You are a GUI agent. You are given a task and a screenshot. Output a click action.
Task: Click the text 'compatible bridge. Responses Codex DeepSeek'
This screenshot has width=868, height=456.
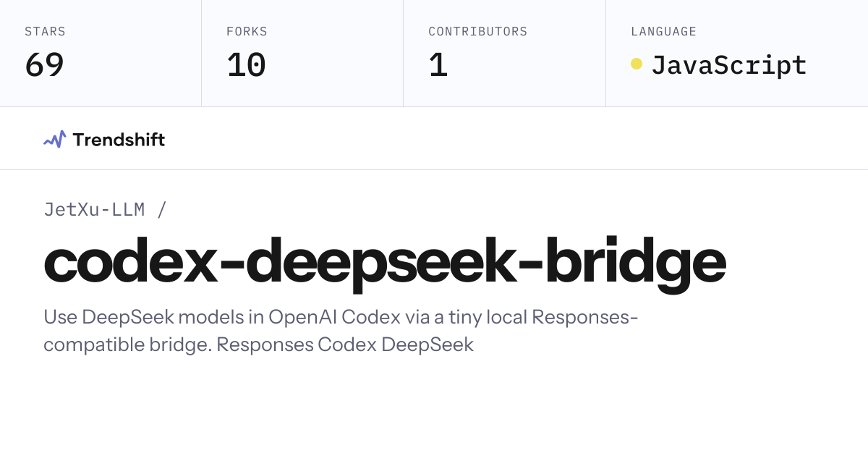coord(258,345)
